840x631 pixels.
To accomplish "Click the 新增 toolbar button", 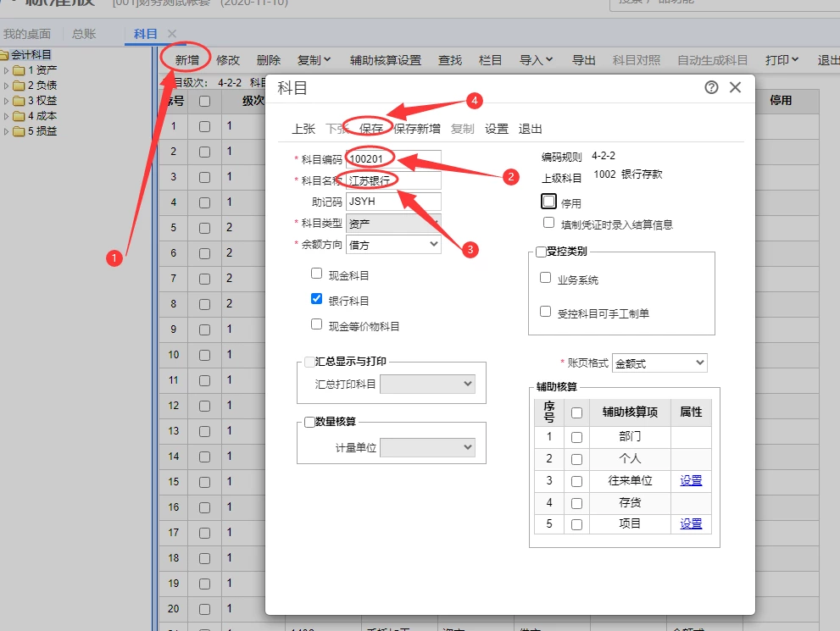I will [187, 60].
